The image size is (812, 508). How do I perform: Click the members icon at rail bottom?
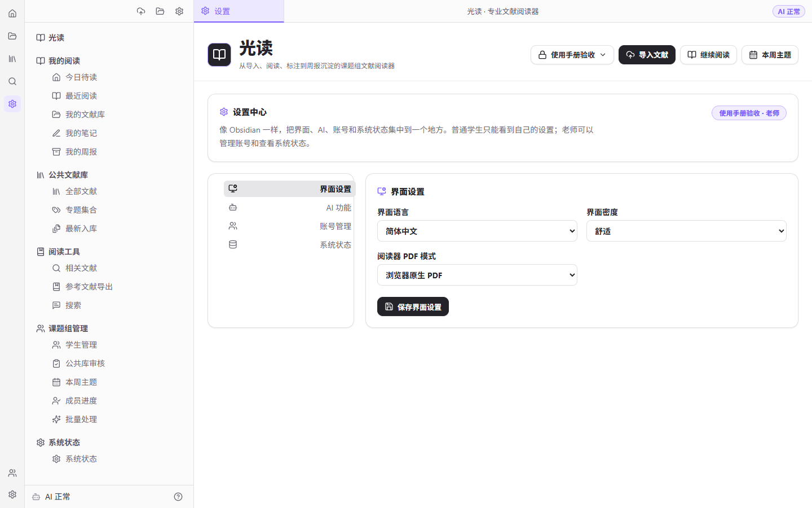pos(12,473)
